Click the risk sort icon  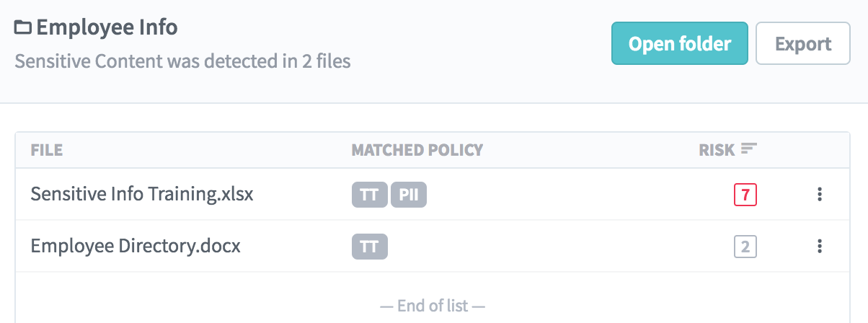click(x=749, y=149)
